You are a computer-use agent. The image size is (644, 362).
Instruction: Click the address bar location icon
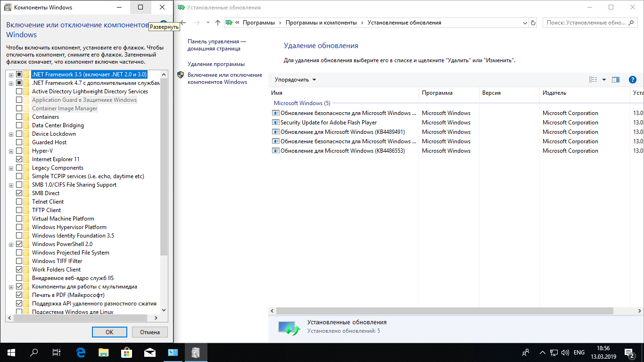[x=229, y=23]
